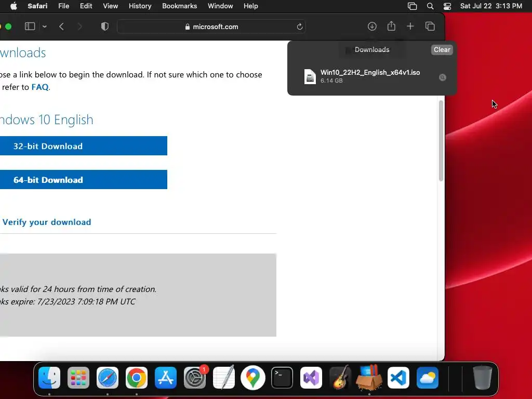This screenshot has height=399, width=532.
Task: Open App Store from the Dock
Action: pos(166,378)
